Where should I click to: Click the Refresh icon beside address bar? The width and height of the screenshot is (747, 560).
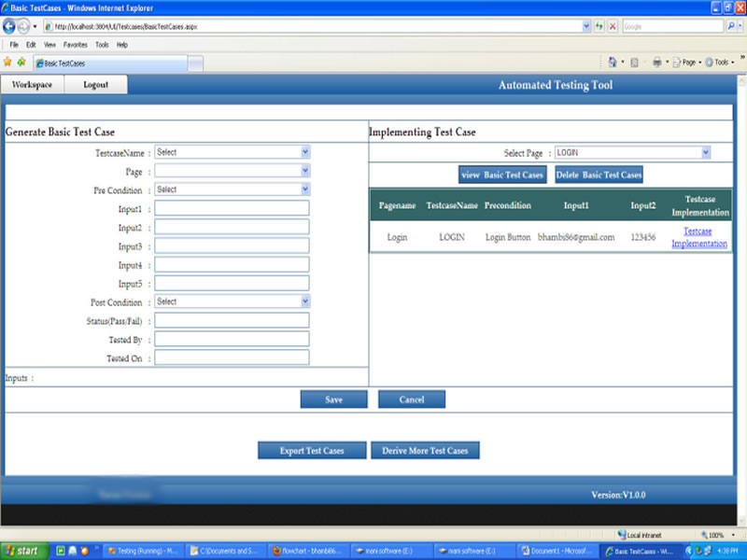pos(599,26)
